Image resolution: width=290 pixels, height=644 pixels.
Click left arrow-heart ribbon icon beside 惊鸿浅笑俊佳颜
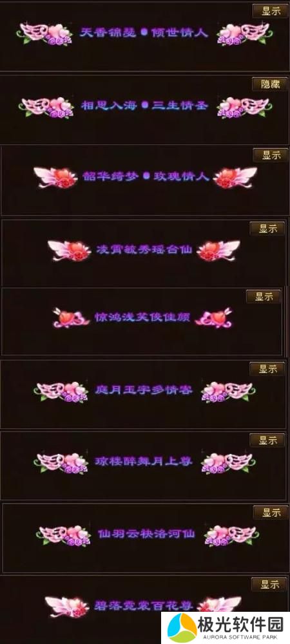72,317
